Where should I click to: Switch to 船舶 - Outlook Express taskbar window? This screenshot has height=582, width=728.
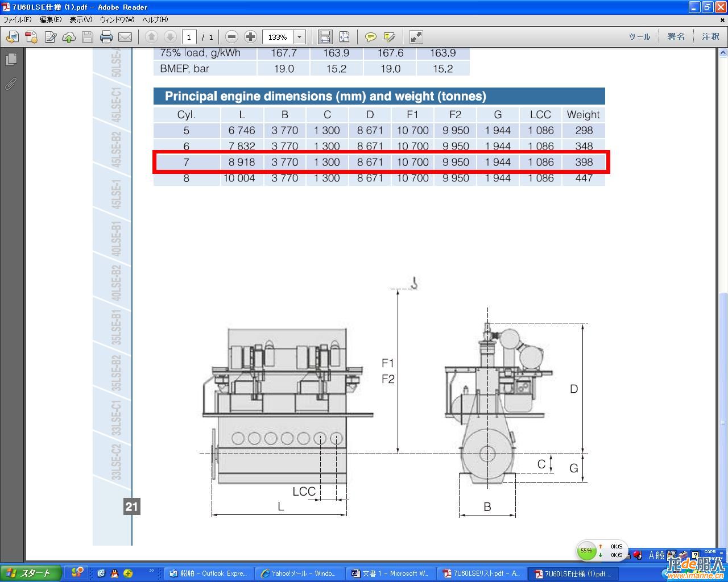click(x=209, y=573)
